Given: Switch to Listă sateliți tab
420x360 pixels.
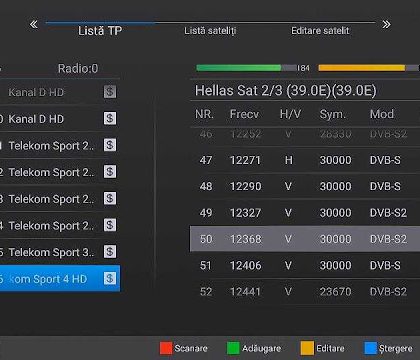Looking at the screenshot, I should click(x=210, y=31).
